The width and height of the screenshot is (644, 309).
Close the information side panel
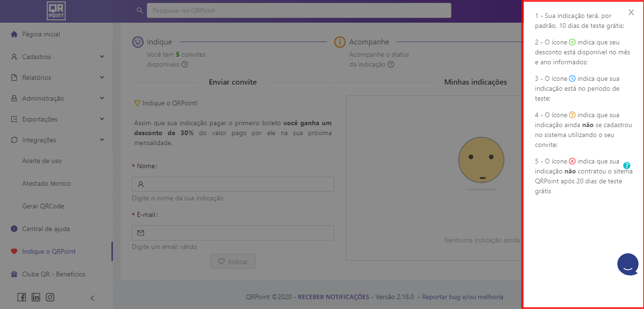pos(631,13)
